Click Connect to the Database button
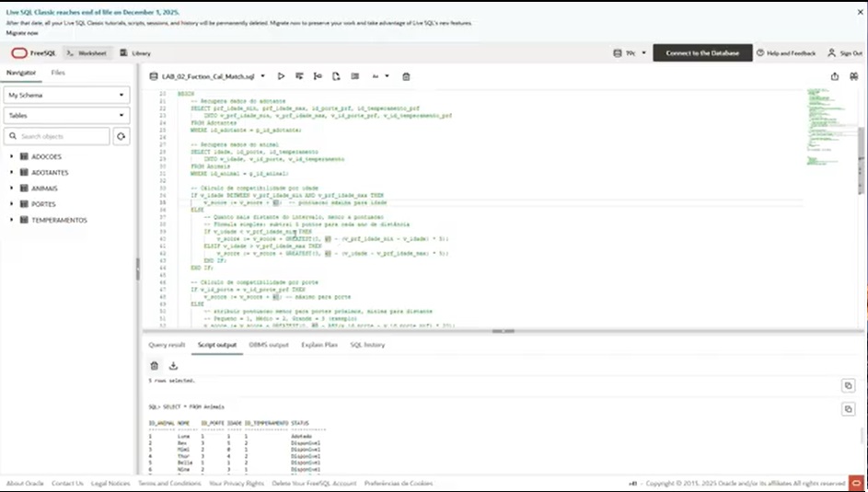868x492 pixels. pos(701,53)
